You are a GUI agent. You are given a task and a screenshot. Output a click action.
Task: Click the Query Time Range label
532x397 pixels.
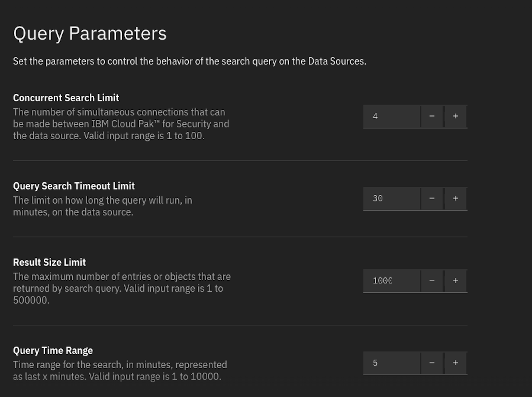tap(53, 351)
